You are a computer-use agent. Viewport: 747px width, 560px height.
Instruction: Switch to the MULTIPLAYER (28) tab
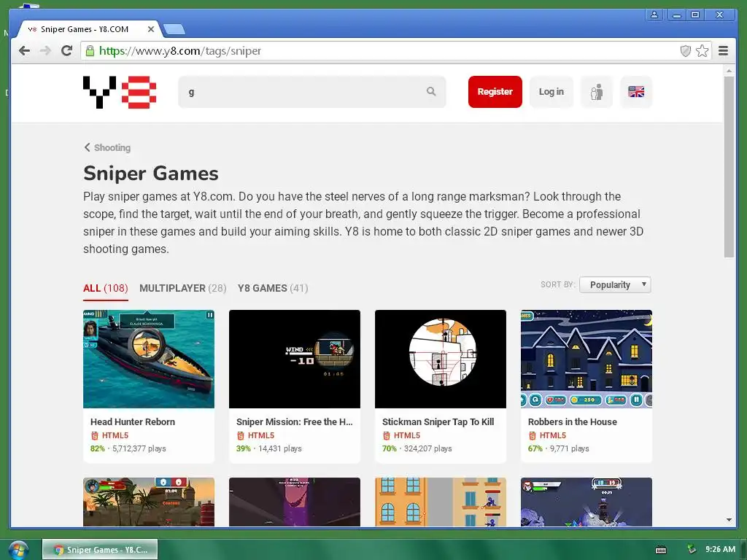[182, 288]
